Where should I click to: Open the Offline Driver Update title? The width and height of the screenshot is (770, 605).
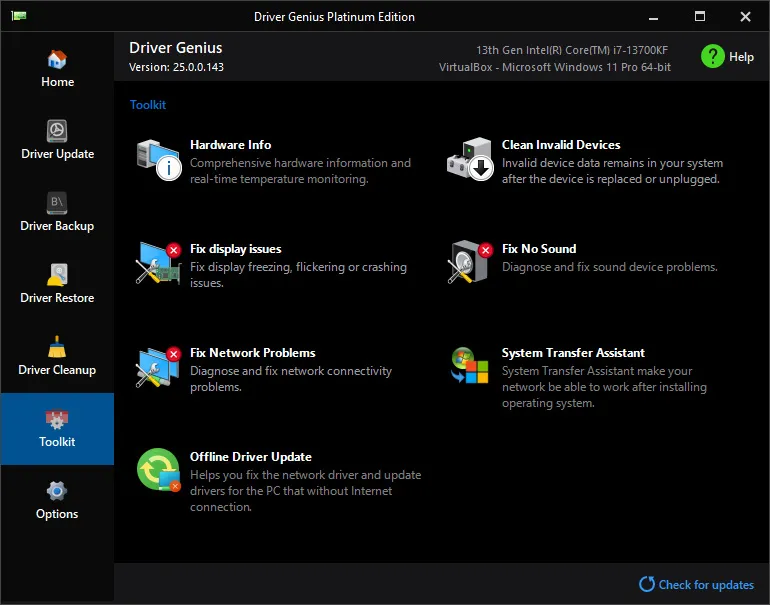250,457
